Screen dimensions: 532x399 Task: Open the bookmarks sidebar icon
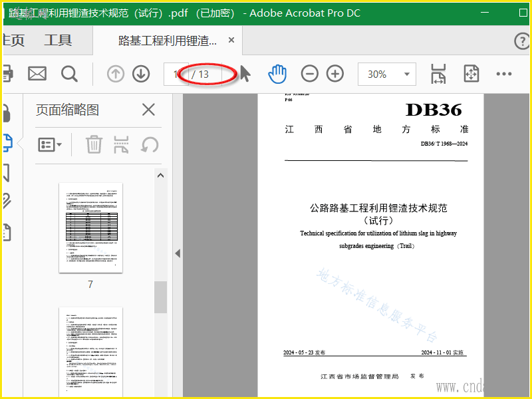[x=7, y=173]
